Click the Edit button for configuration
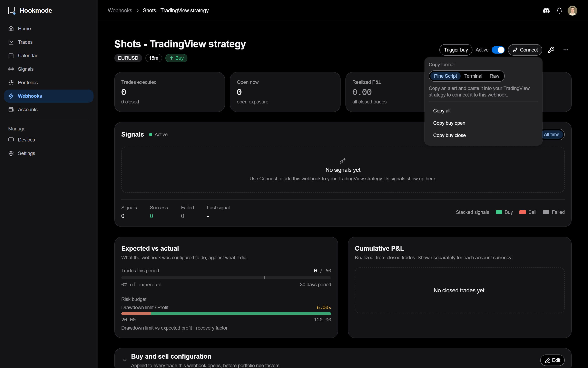Image resolution: width=588 pixels, height=368 pixels. click(x=552, y=360)
